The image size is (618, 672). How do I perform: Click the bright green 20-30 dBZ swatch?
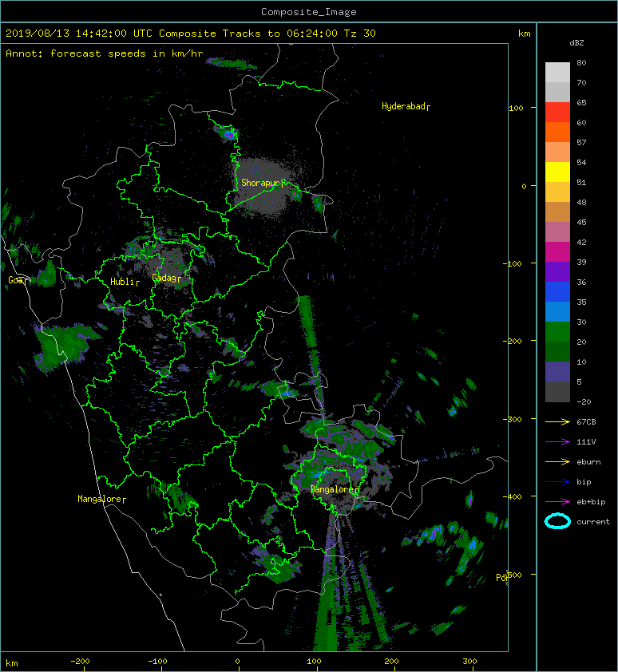pos(557,332)
